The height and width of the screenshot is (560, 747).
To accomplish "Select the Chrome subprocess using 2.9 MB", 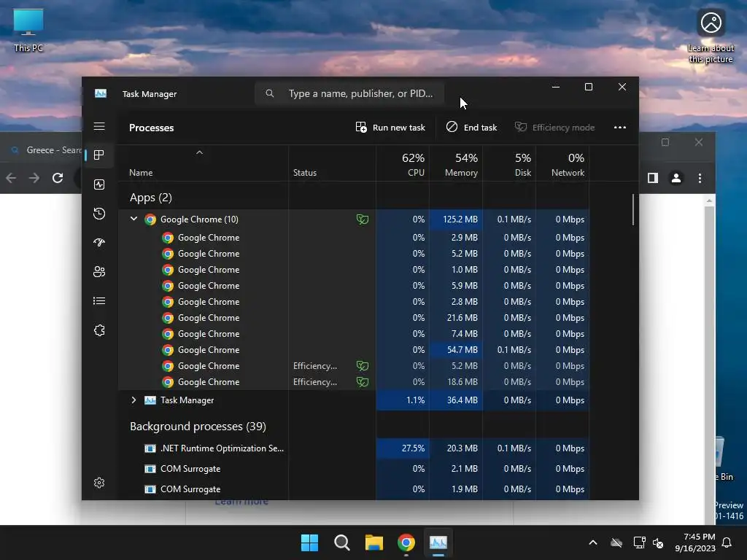I will pyautogui.click(x=354, y=237).
